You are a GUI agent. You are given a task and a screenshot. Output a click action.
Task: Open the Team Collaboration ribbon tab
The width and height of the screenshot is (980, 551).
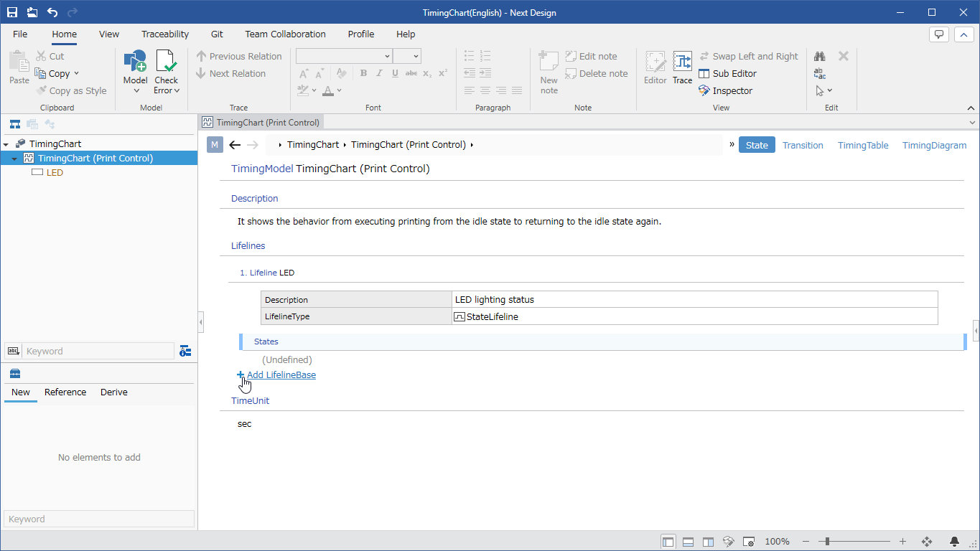point(285,34)
